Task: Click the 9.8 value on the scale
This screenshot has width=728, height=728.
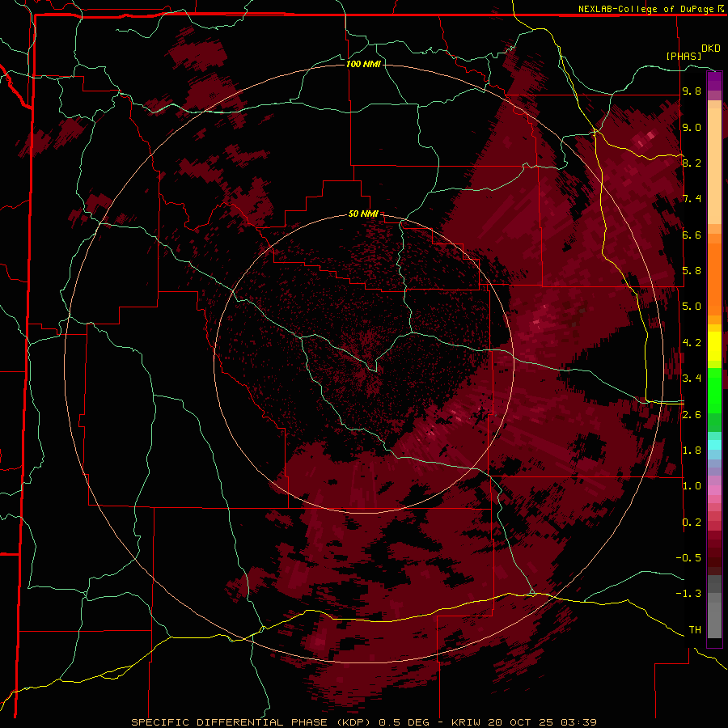Action: (692, 91)
